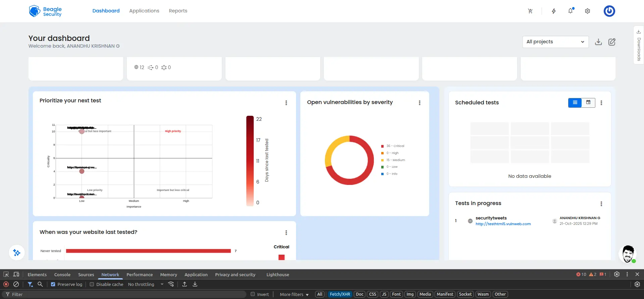Download the dashboard report icon
The height and width of the screenshot is (299, 644).
598,42
